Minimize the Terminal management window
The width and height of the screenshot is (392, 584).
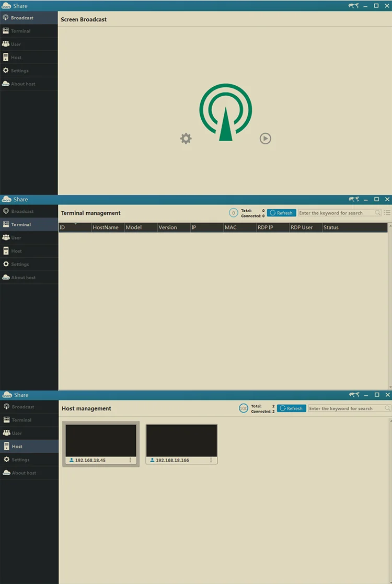pos(365,200)
